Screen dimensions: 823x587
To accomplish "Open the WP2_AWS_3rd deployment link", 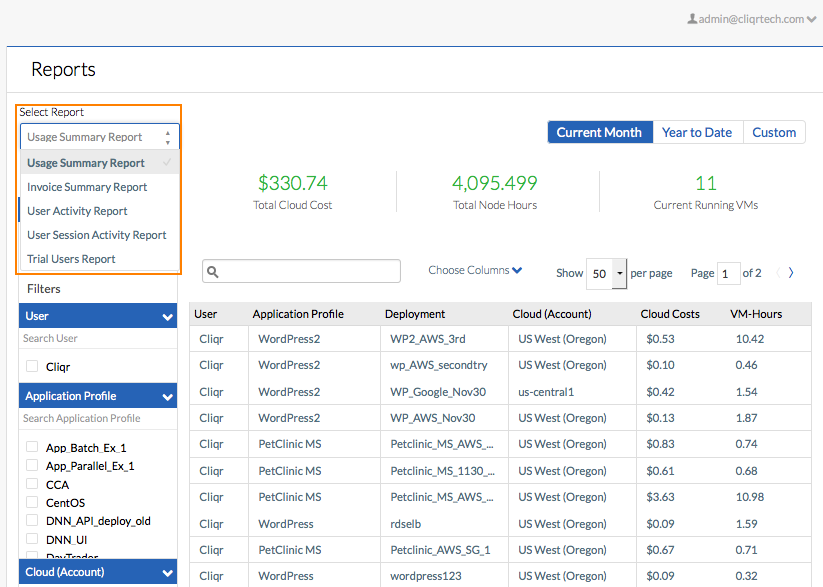I will pos(427,339).
